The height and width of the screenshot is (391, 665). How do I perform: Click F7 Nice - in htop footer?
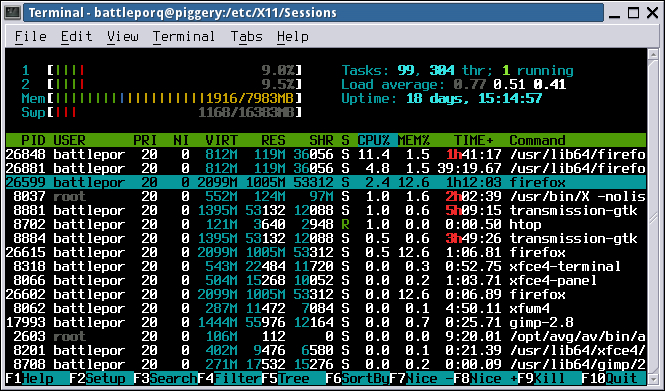point(422,378)
